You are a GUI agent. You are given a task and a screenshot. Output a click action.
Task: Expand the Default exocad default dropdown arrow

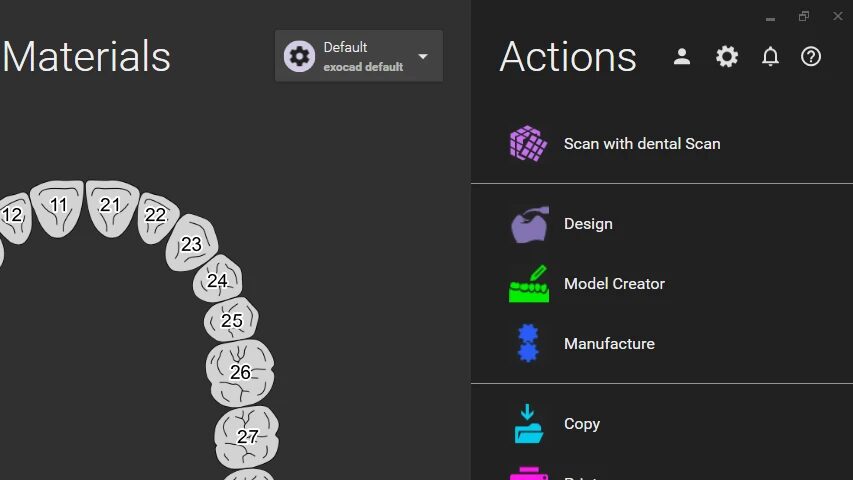click(423, 57)
